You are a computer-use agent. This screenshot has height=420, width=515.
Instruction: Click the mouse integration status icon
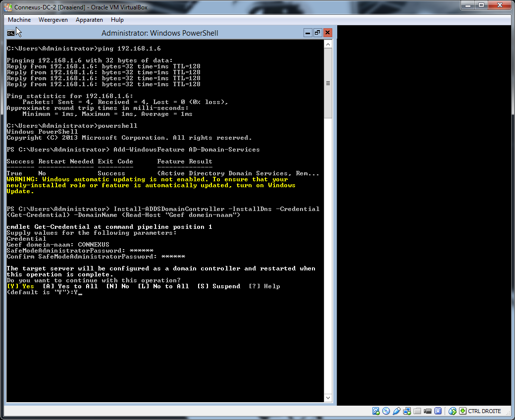pos(452,411)
